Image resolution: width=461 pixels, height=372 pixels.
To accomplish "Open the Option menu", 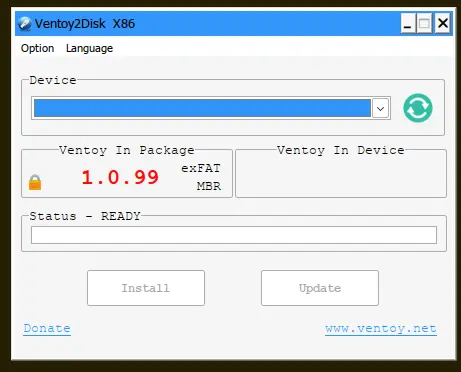I will 37,48.
